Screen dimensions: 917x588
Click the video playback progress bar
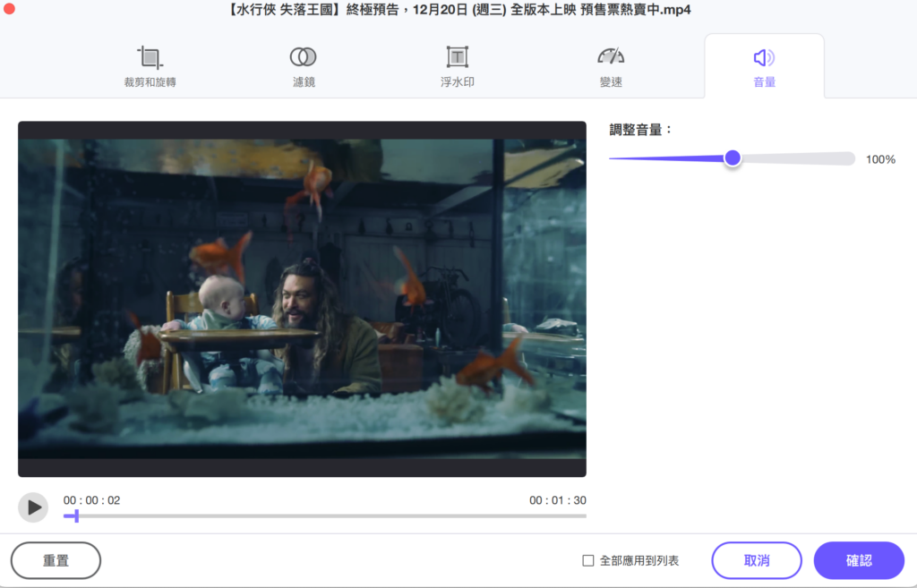pos(324,516)
